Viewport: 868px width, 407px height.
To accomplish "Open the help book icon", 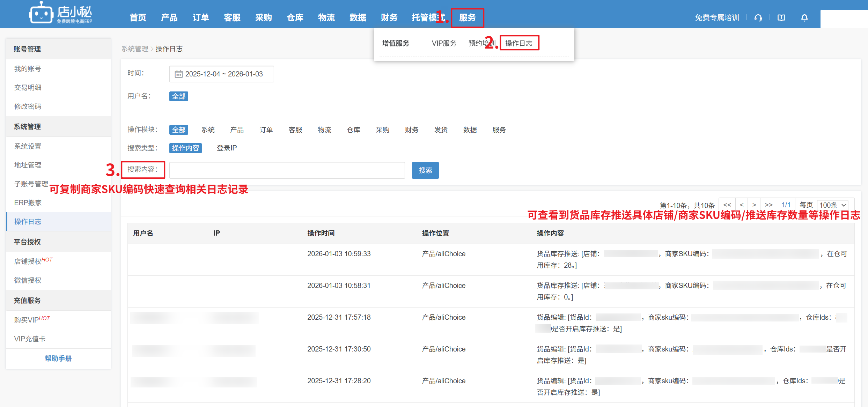I will point(781,18).
